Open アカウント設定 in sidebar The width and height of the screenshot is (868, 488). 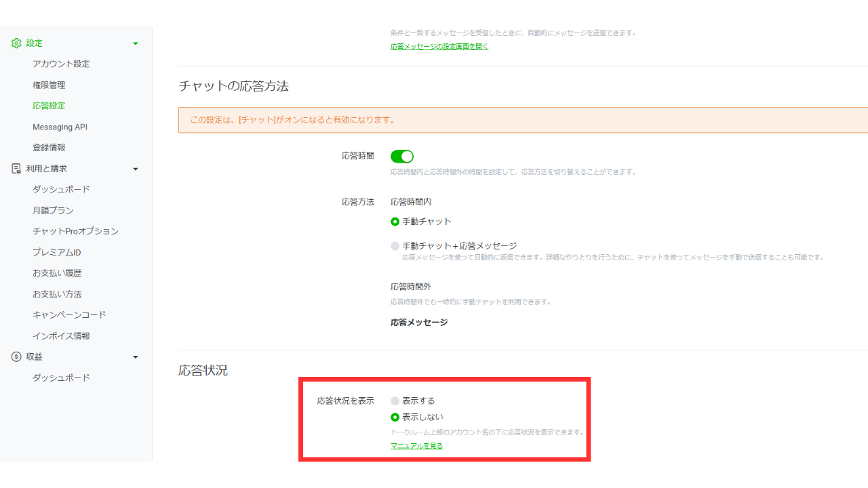[61, 64]
